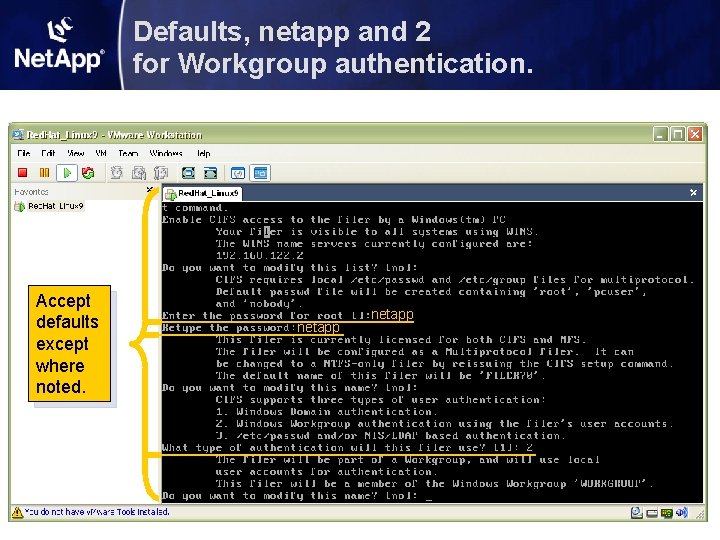Click the VMware Tools warning icon

click(x=17, y=512)
